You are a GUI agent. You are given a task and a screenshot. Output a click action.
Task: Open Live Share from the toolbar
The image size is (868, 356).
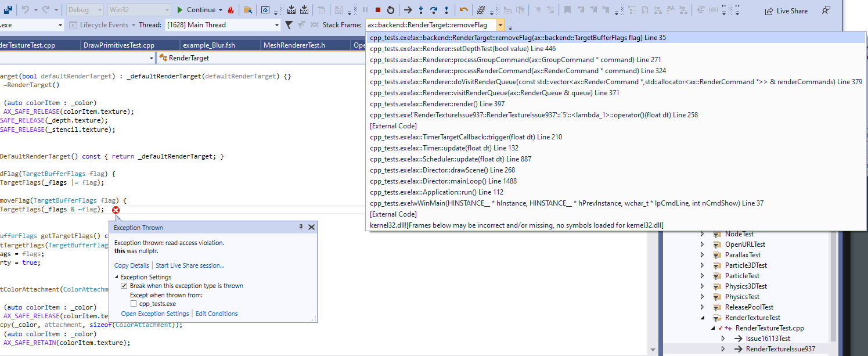(x=786, y=10)
